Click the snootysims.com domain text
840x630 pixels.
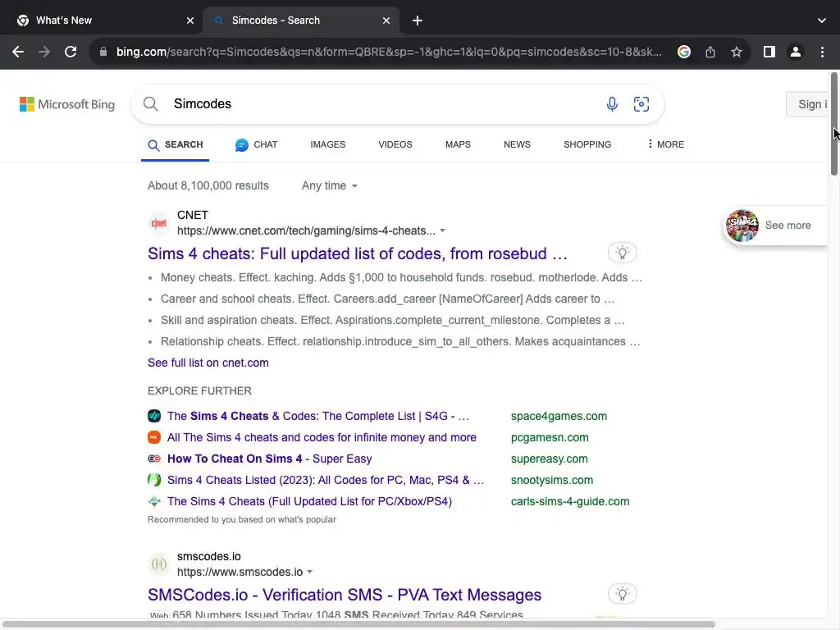(x=552, y=481)
